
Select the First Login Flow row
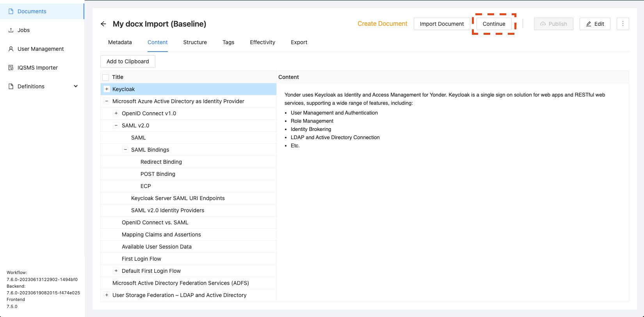click(189, 259)
